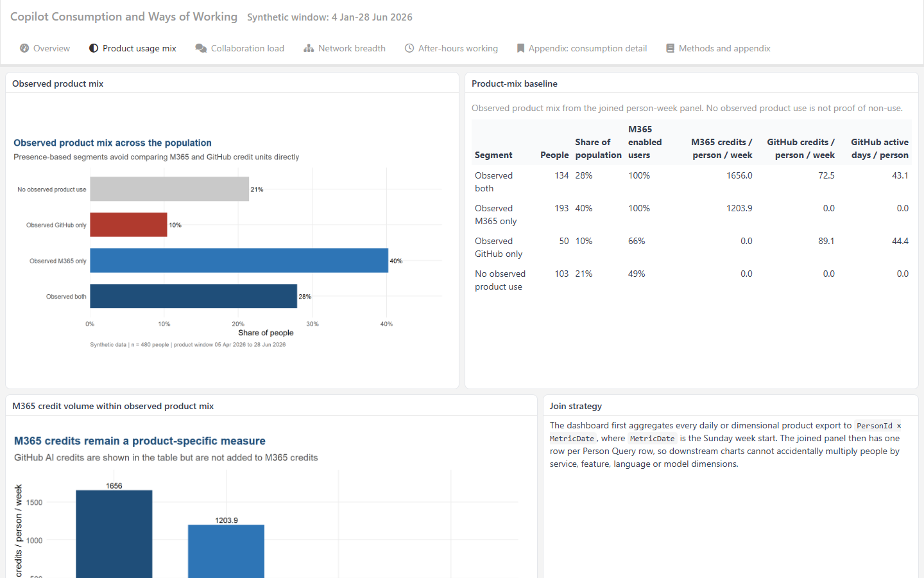The width and height of the screenshot is (924, 578).
Task: Click the Observed M365 only table row label
Action: tap(495, 215)
